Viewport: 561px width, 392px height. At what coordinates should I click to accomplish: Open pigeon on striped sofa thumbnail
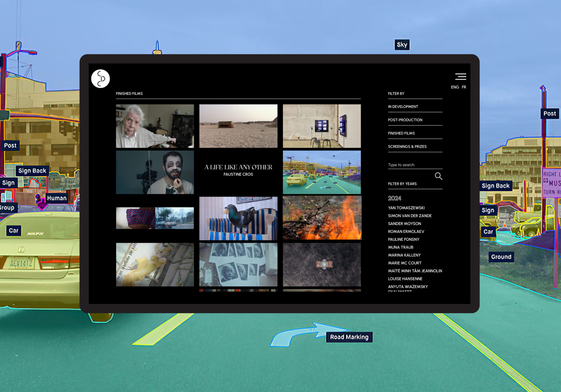tap(238, 218)
